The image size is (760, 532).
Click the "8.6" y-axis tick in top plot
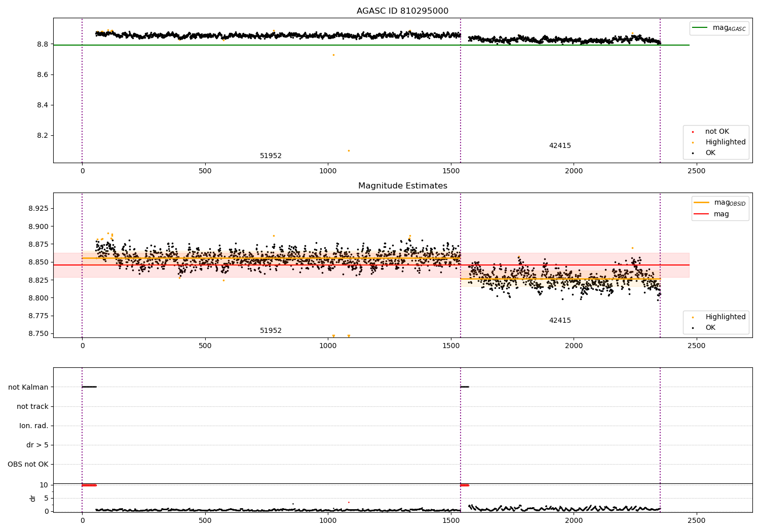pyautogui.click(x=43, y=75)
